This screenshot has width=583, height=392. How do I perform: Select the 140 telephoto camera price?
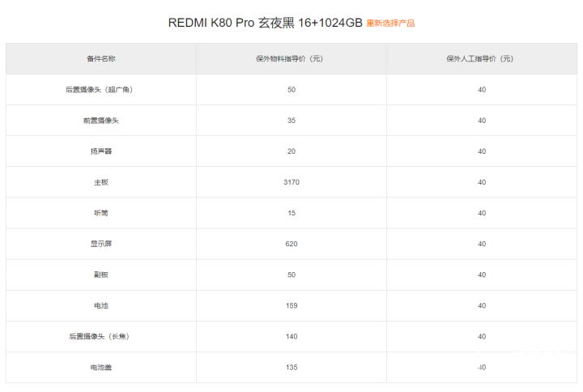tap(291, 337)
